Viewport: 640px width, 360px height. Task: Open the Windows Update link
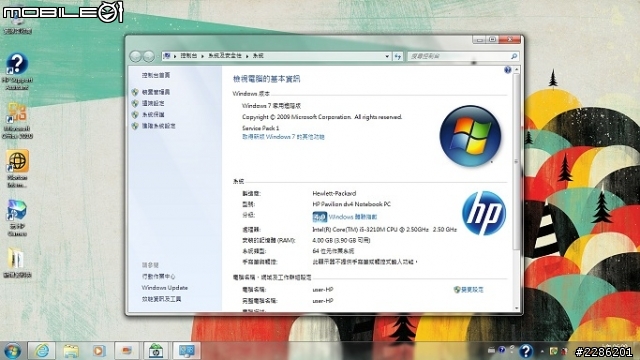[x=164, y=288]
